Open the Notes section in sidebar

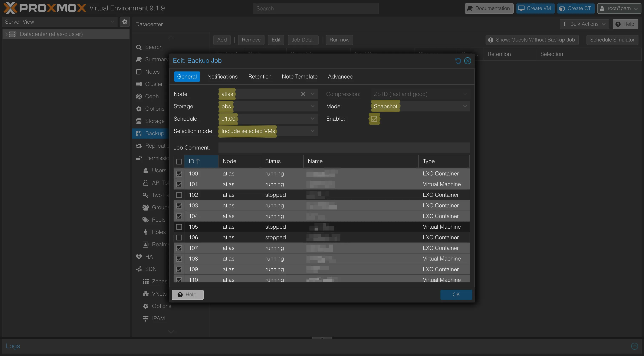(152, 72)
